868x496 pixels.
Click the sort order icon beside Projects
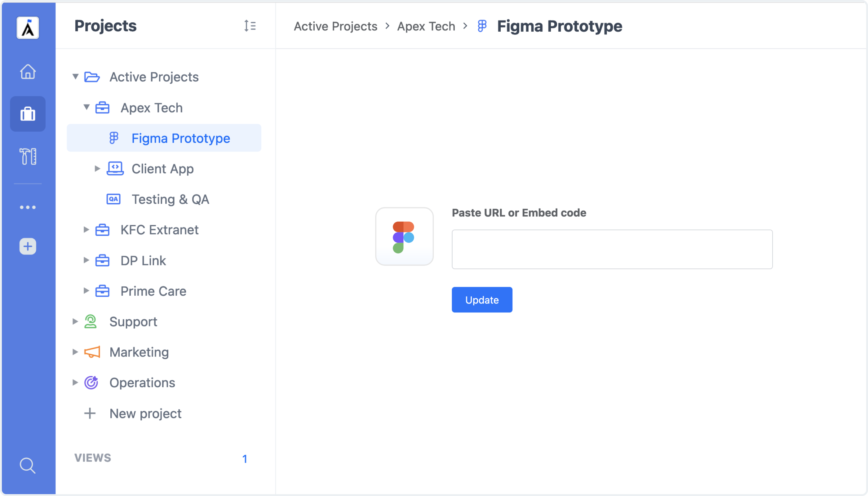click(250, 26)
